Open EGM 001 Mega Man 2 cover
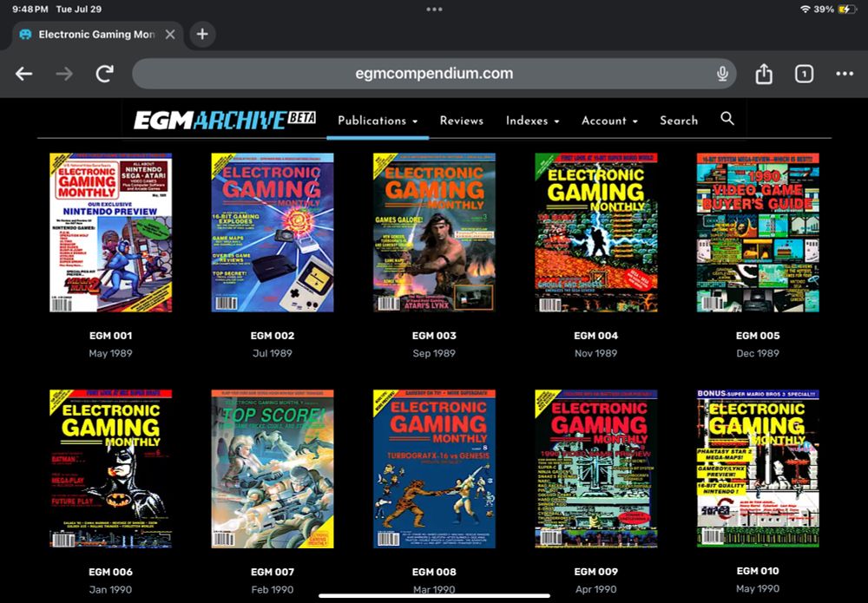 tap(111, 233)
